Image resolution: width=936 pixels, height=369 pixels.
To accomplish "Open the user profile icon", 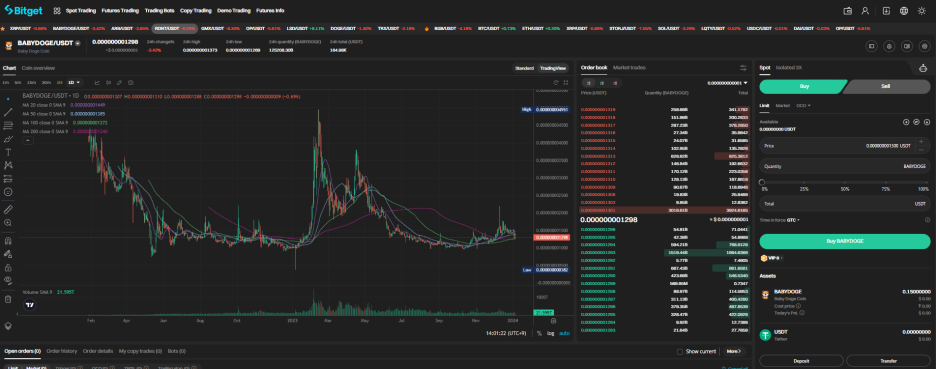I will pos(865,11).
